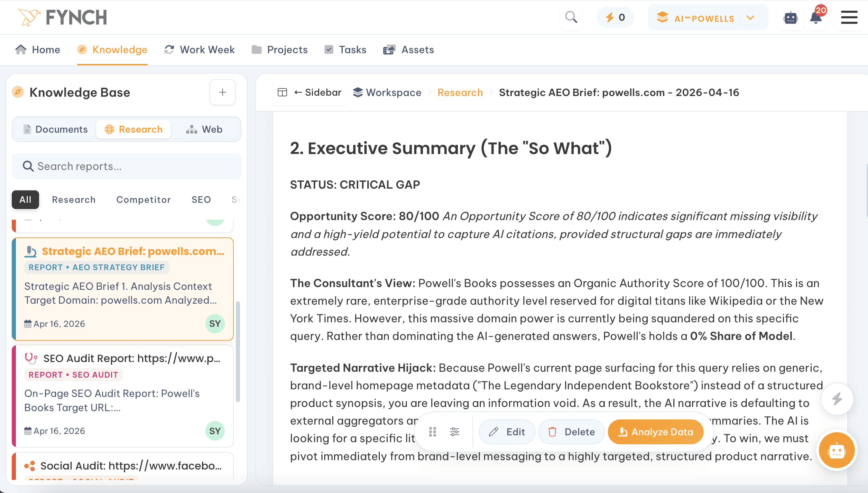Click the Search reports input field

pos(126,166)
